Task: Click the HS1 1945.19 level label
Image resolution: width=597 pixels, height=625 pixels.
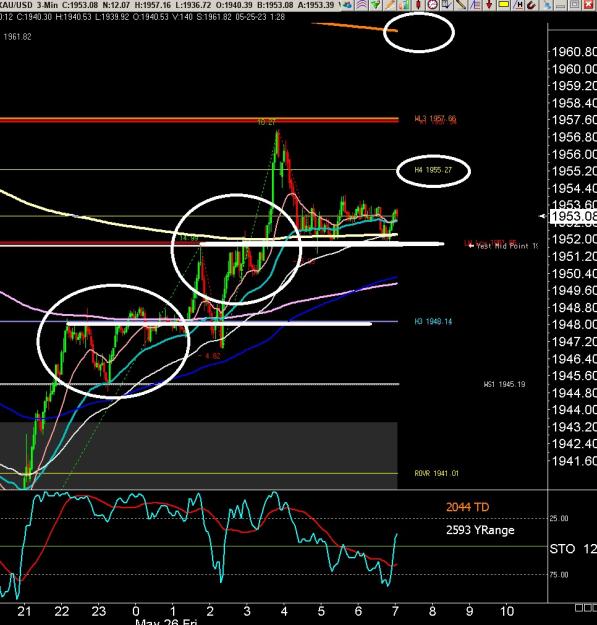Action: [505, 384]
